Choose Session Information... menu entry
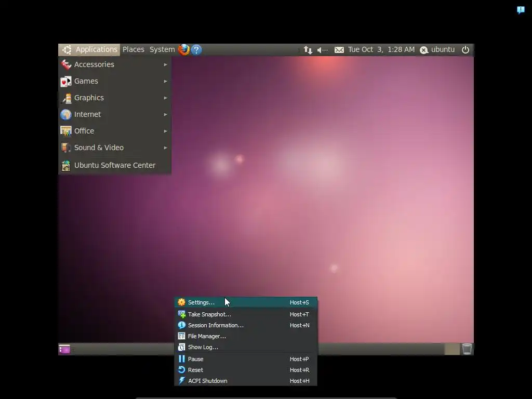Image resolution: width=532 pixels, height=399 pixels. [246, 325]
